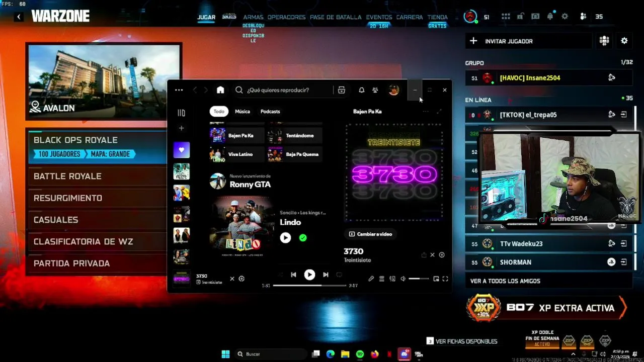Open Liked Songs heart playlist

click(182, 149)
